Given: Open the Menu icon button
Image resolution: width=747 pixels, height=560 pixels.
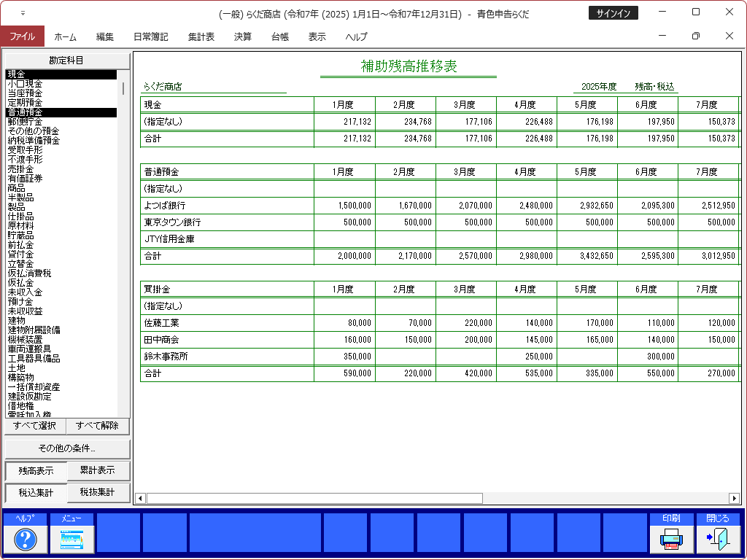Looking at the screenshot, I should pos(72,539).
